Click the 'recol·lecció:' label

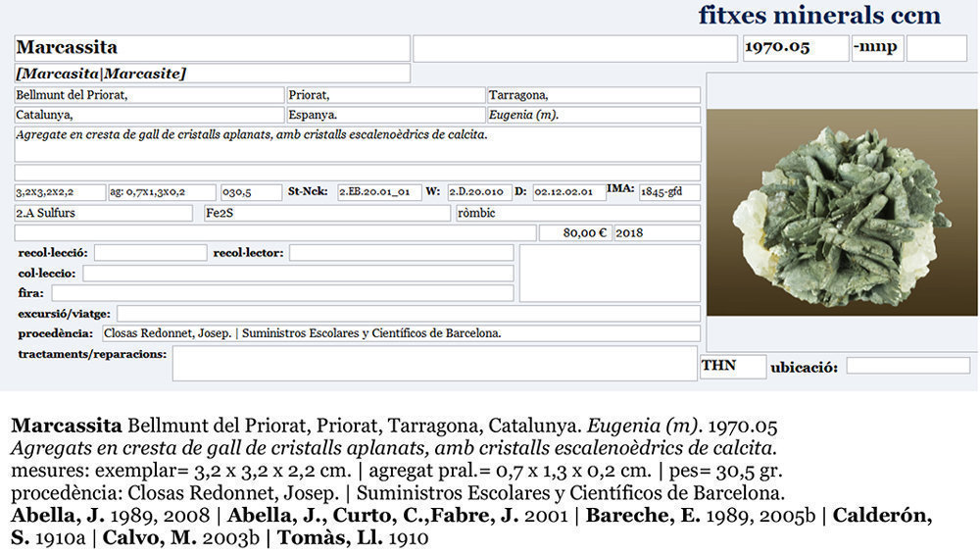(x=53, y=253)
